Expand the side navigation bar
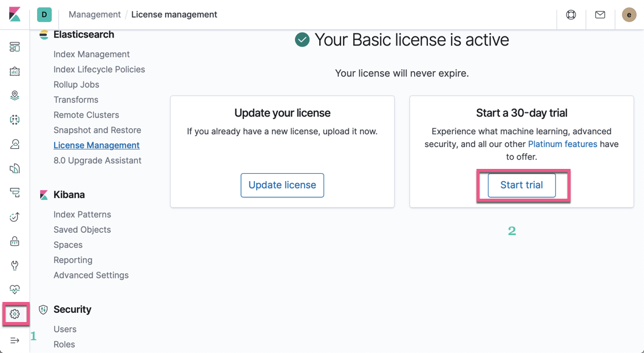 point(15,340)
